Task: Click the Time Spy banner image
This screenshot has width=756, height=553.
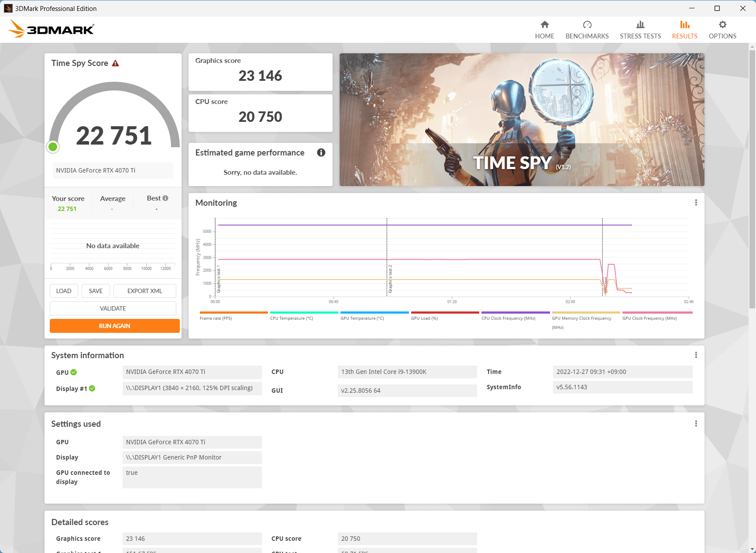Action: point(522,120)
